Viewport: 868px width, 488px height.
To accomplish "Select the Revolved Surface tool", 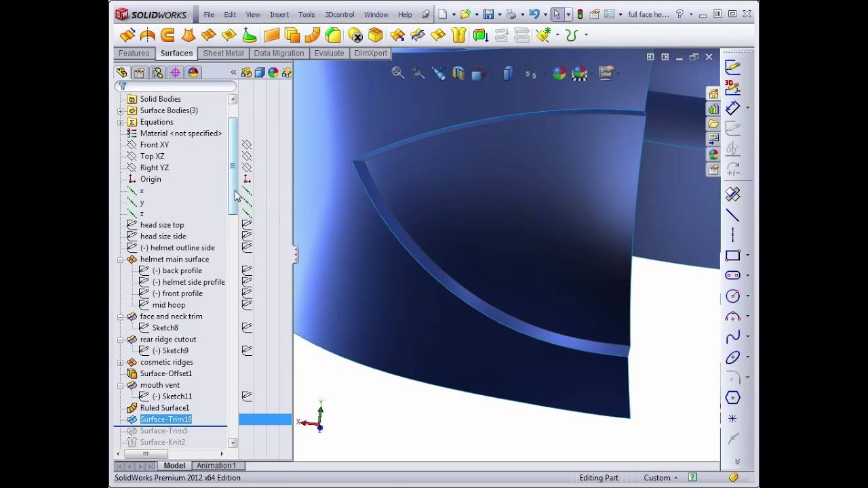I will [147, 35].
